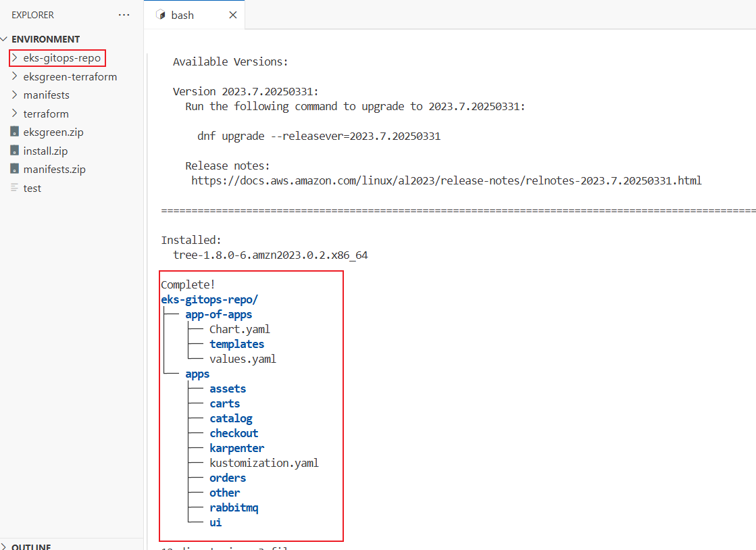Click 'assets' in tree output
Viewport: 756px width, 550px height.
tap(228, 389)
